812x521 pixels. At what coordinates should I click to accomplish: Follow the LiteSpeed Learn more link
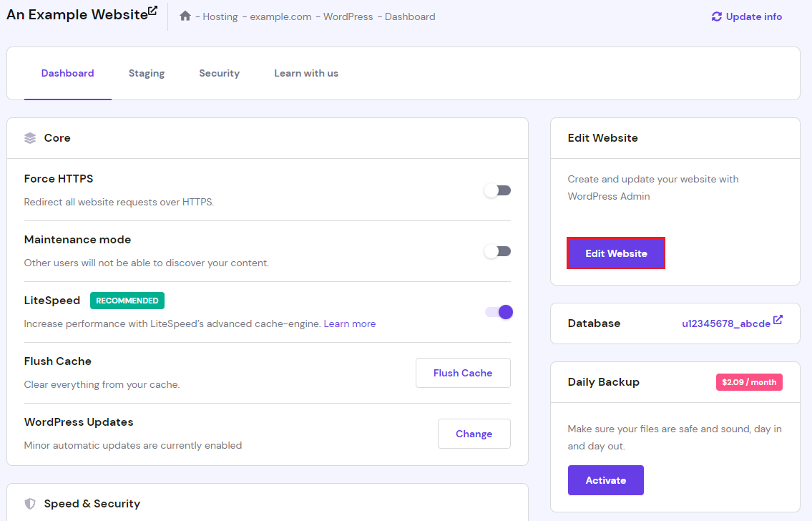click(350, 323)
